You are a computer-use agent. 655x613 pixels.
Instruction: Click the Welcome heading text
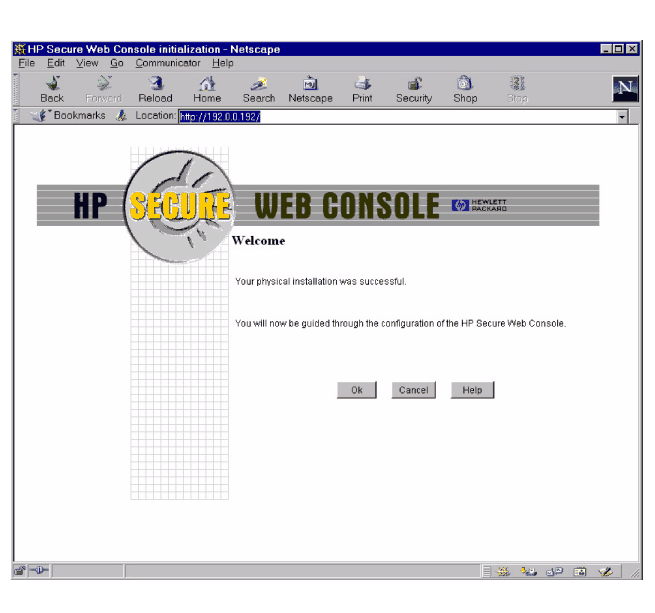click(x=259, y=241)
